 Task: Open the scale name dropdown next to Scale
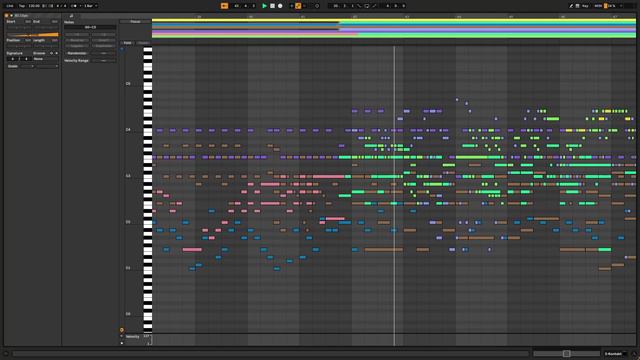click(x=47, y=66)
